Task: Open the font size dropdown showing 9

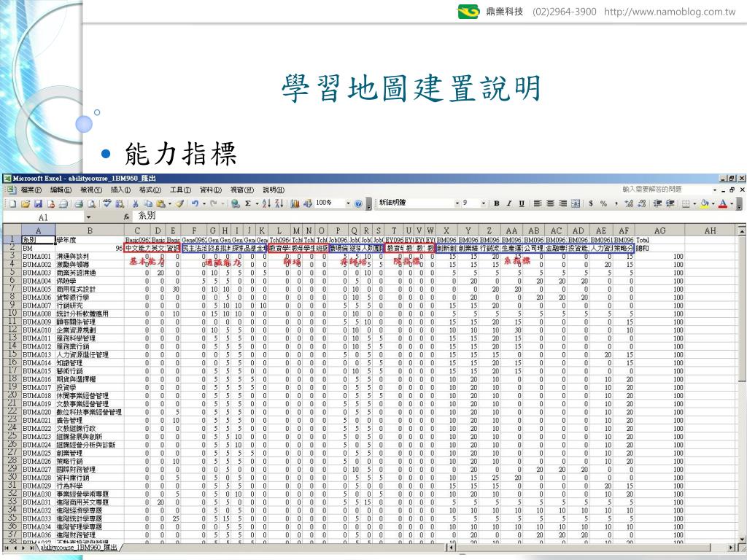Action: pos(483,203)
